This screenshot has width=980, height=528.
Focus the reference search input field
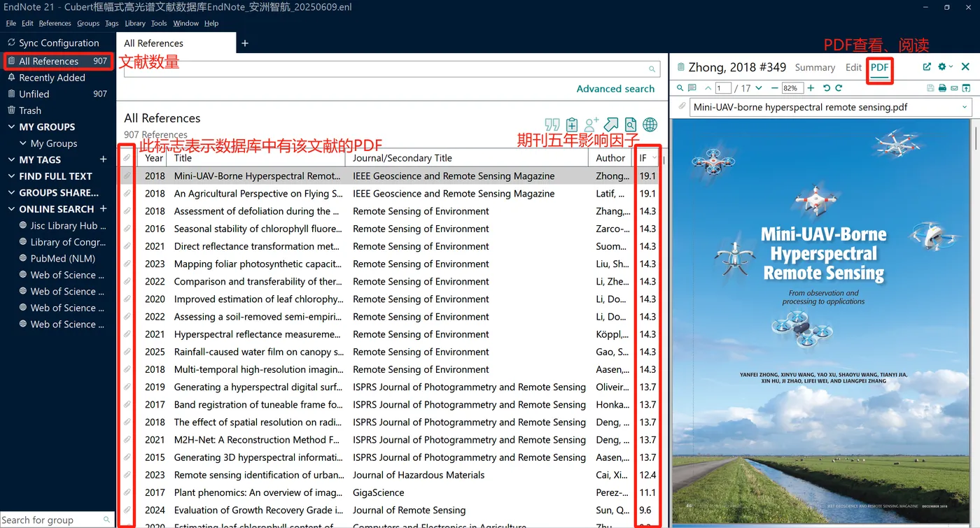[392, 69]
